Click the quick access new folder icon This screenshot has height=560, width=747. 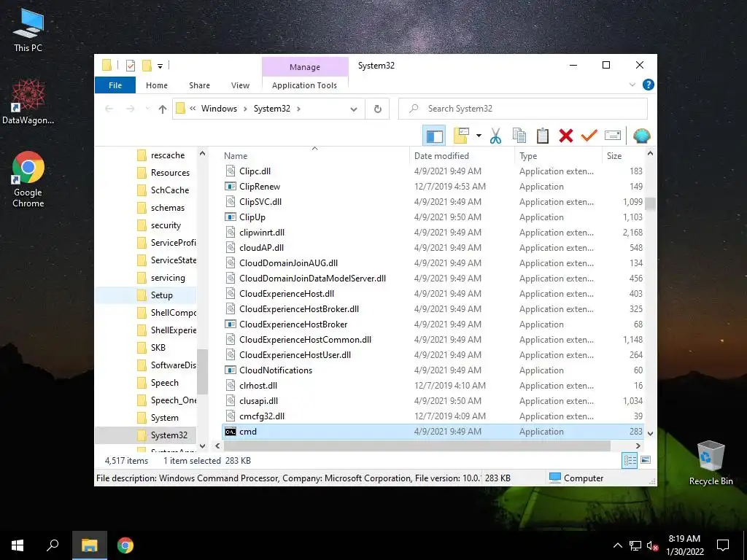pos(147,66)
